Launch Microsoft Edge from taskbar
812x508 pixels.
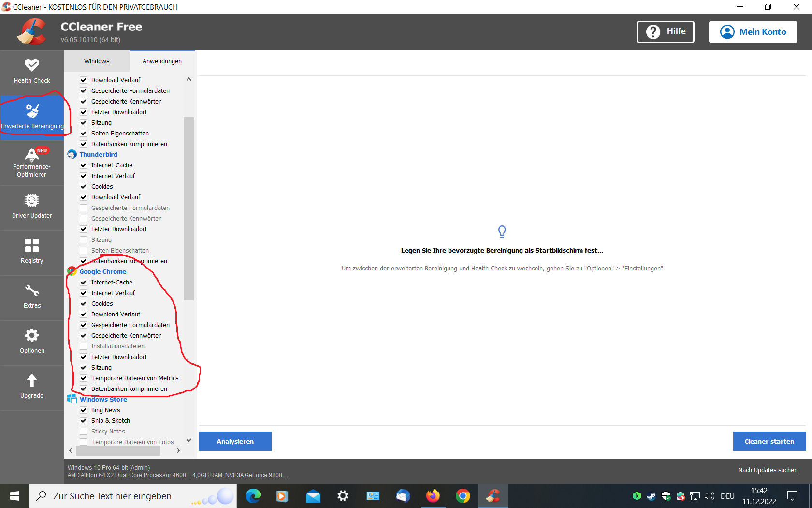(x=253, y=496)
